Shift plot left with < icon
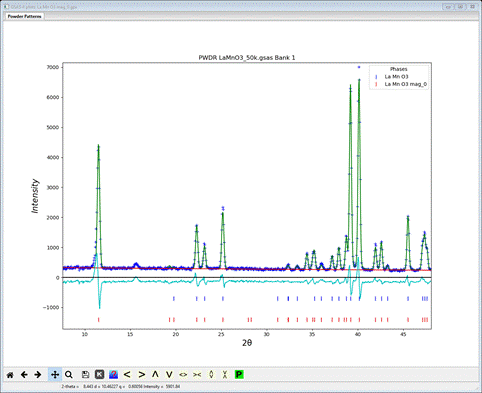 (x=127, y=375)
